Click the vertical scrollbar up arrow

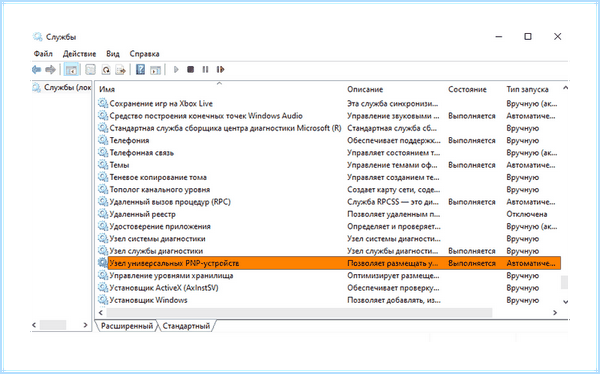565,88
